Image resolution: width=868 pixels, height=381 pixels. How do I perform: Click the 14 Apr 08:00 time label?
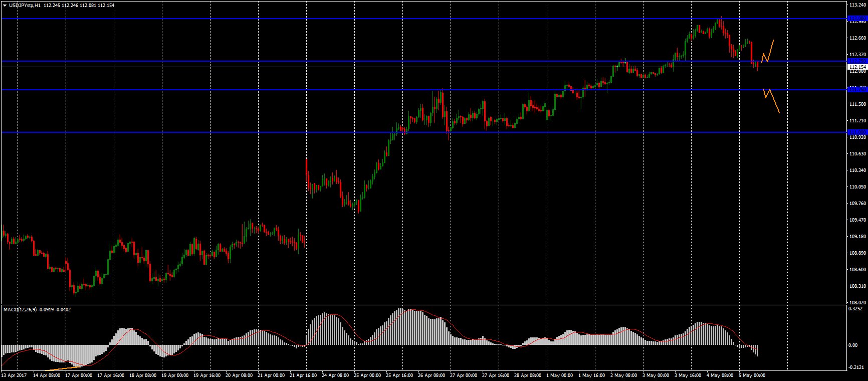pyautogui.click(x=46, y=375)
